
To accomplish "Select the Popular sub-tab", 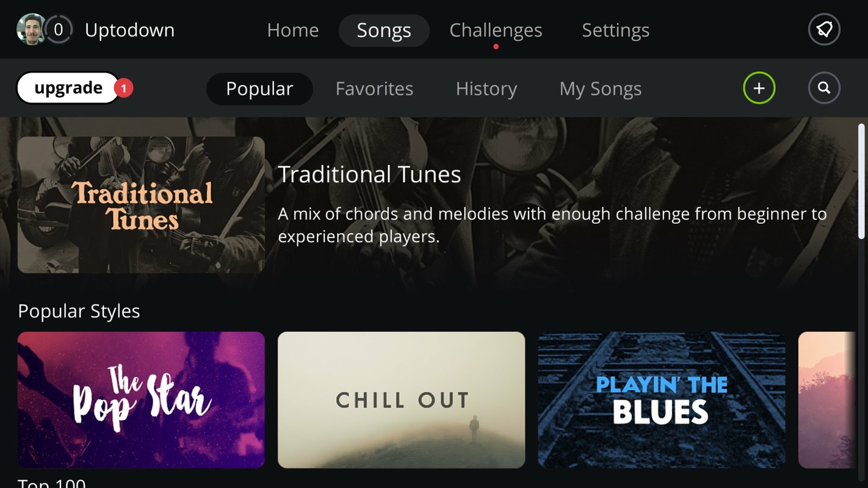I will coord(259,88).
